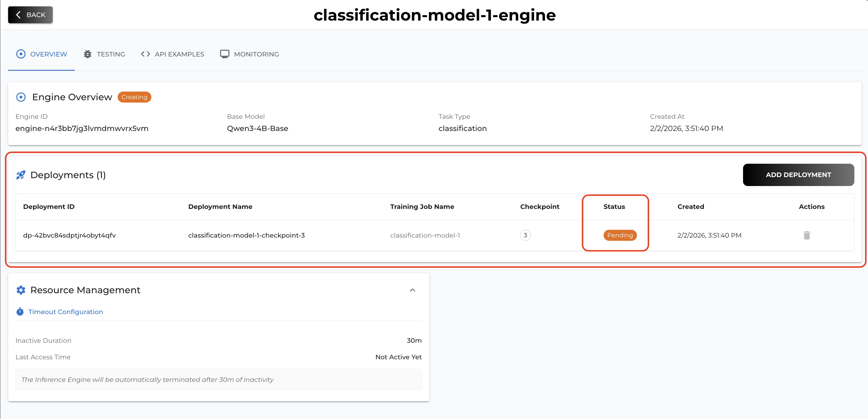The height and width of the screenshot is (419, 868).
Task: Click the checkpoint number 3 chip
Action: click(x=525, y=235)
